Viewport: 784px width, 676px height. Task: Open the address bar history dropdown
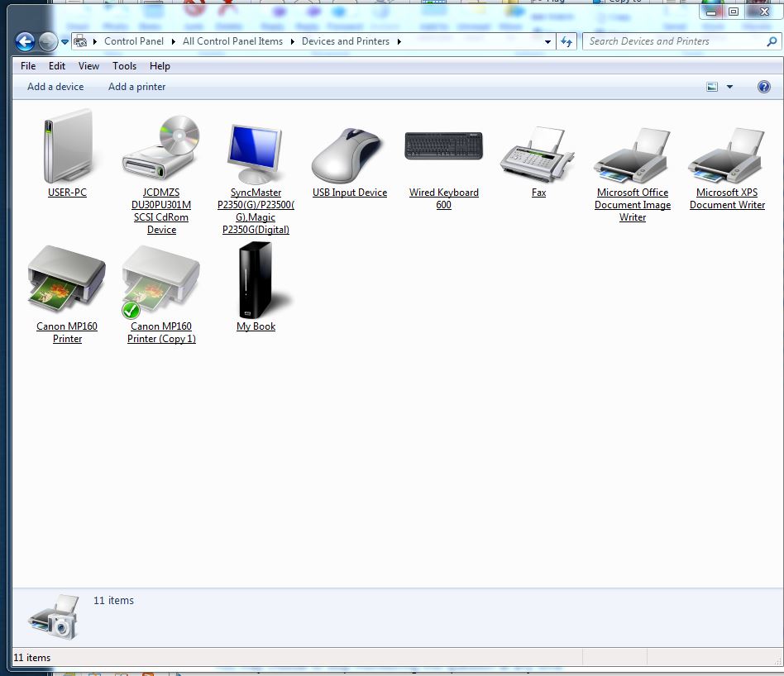pyautogui.click(x=548, y=42)
